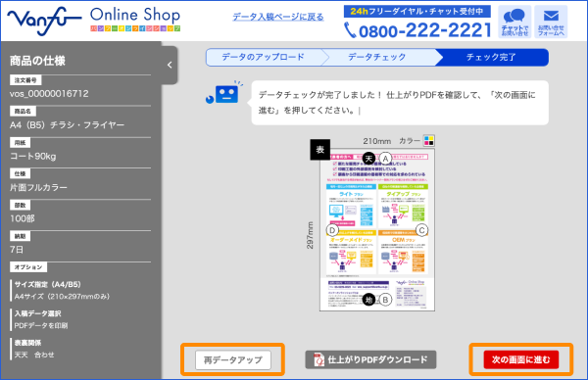
Task: Click the 210mm width label
Action: coord(376,141)
